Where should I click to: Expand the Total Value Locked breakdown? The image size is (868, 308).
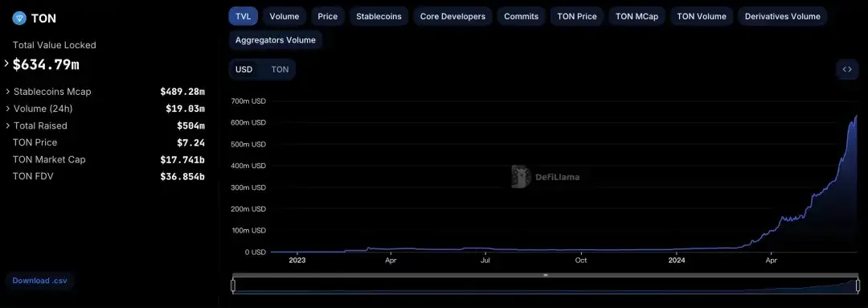click(6, 64)
